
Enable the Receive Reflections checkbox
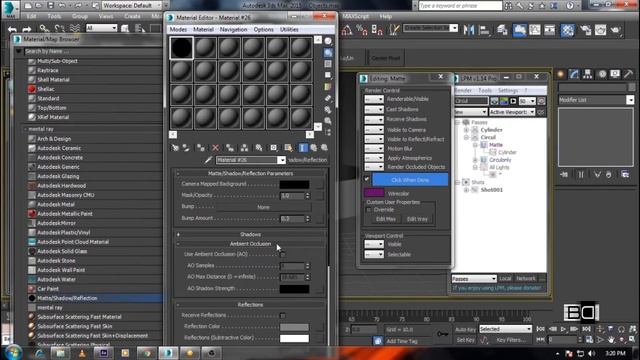pyautogui.click(x=282, y=315)
